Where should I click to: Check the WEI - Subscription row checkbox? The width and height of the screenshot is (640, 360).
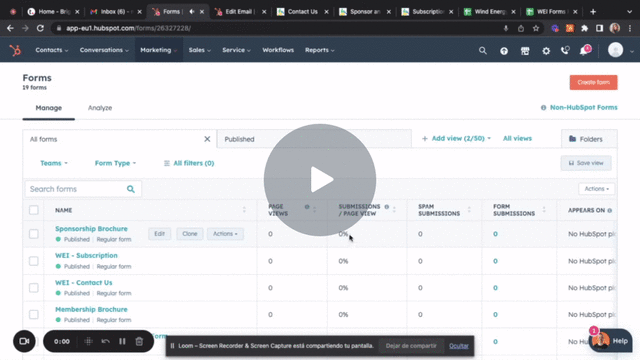click(x=33, y=261)
